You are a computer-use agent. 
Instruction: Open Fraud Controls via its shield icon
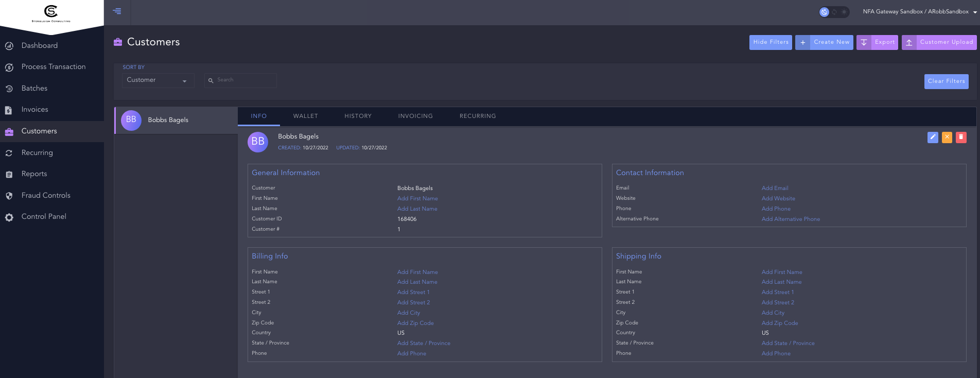point(9,196)
